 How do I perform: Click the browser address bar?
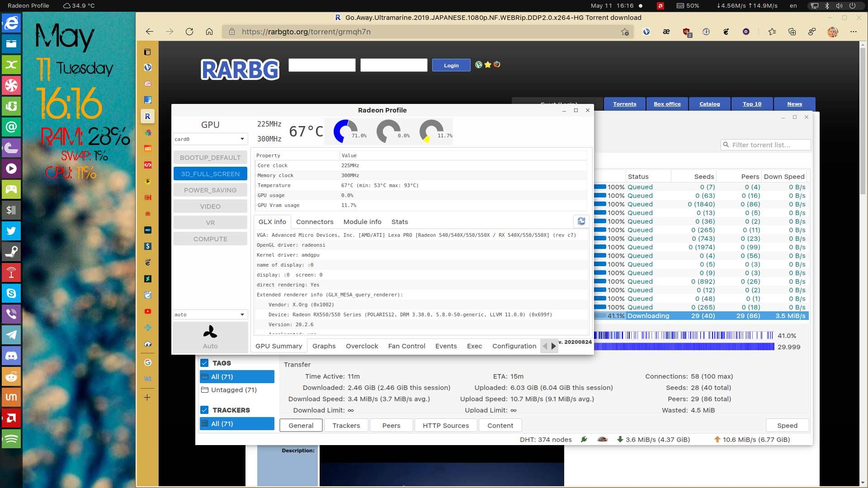(x=427, y=32)
